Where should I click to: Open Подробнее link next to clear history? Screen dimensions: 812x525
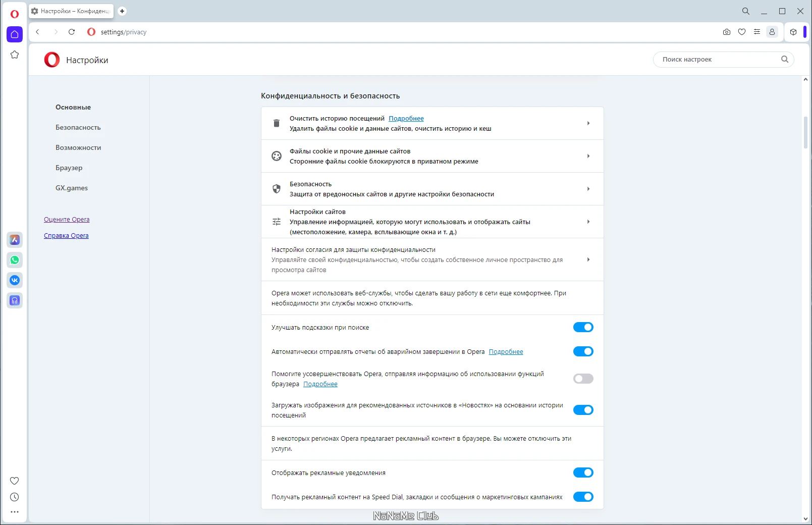click(406, 119)
